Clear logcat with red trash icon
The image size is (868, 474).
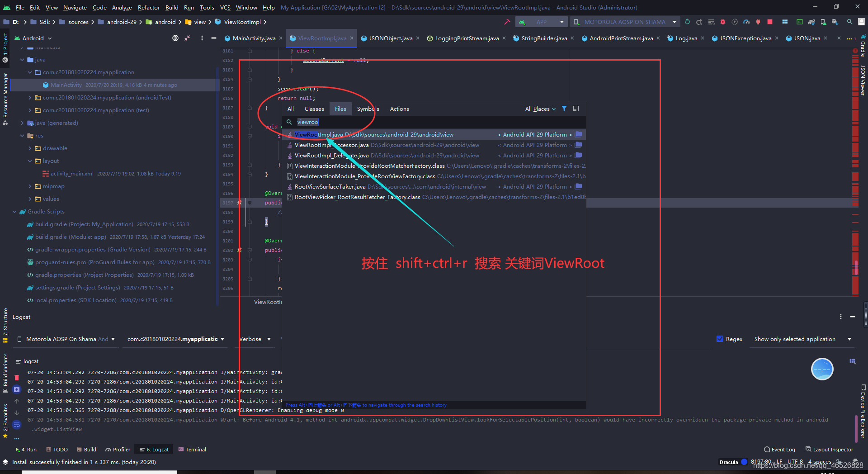click(17, 378)
